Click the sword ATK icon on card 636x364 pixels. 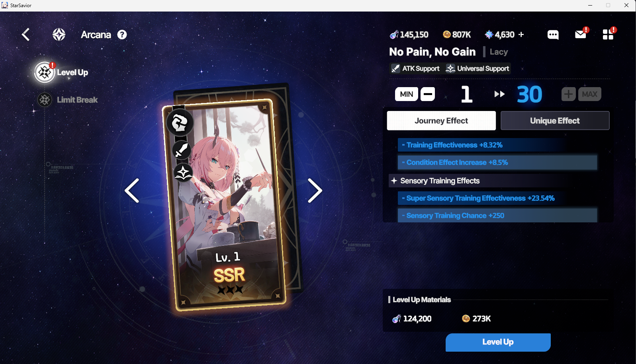coord(181,150)
